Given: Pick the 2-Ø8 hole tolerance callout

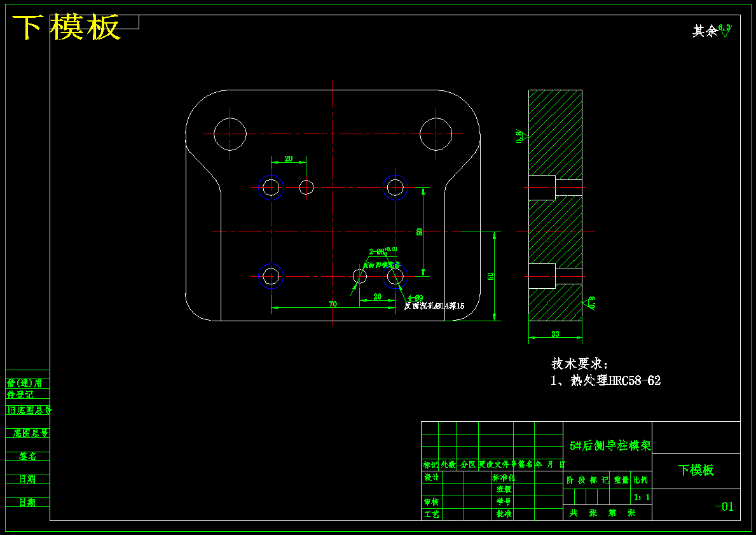Looking at the screenshot, I should pyautogui.click(x=383, y=251).
